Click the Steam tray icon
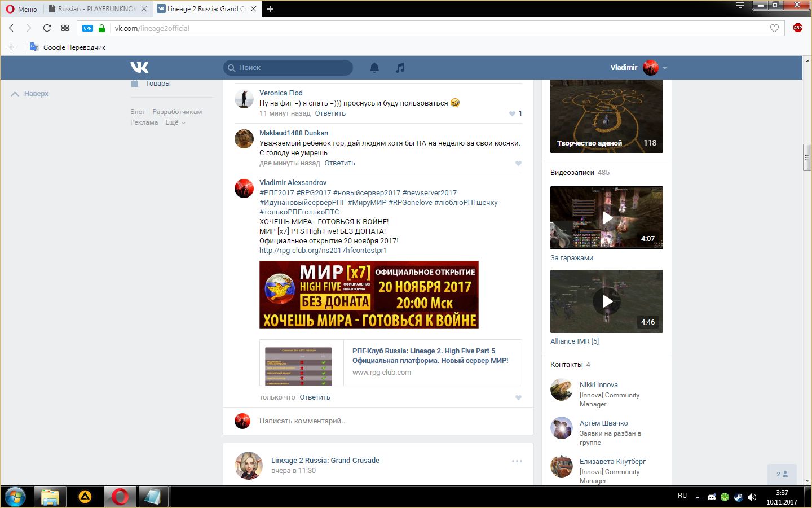 [738, 497]
